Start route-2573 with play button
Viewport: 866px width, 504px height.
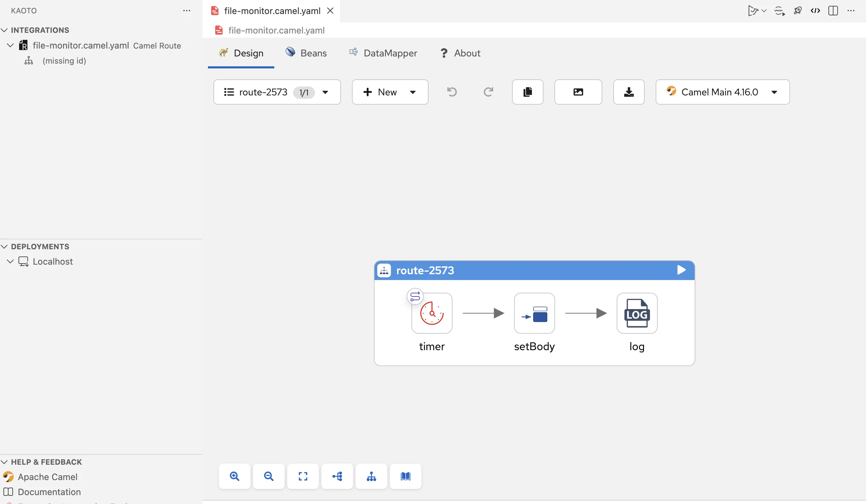coord(681,270)
